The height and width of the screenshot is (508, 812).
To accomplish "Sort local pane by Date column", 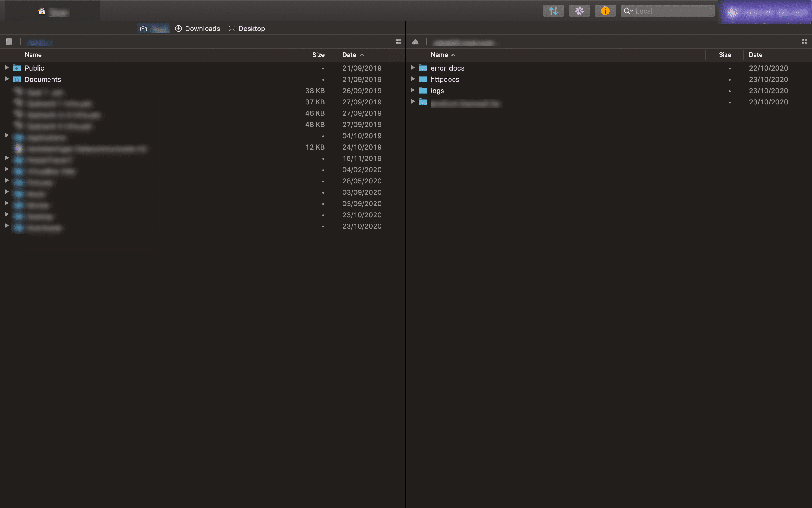I will [x=353, y=55].
